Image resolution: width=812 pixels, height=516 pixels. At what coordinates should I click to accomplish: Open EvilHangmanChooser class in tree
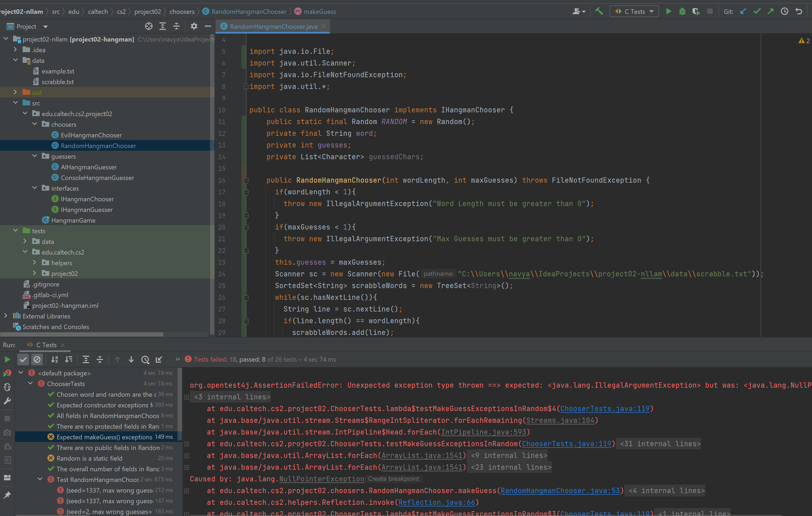91,135
